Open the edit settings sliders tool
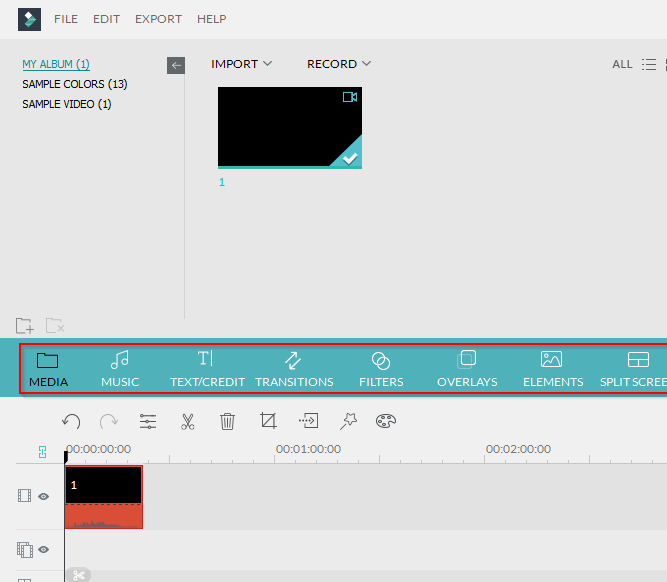The image size is (667, 582). (148, 422)
